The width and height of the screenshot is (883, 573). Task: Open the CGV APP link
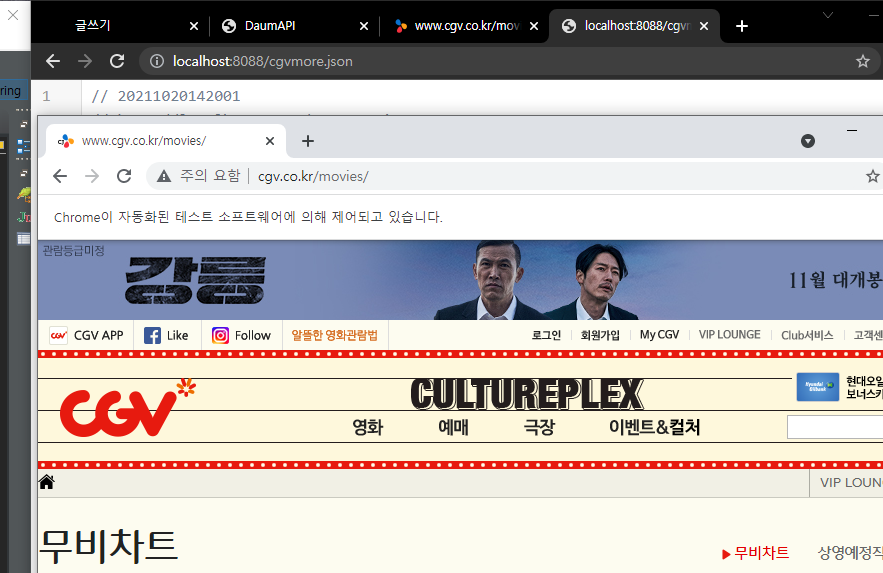coord(86,335)
